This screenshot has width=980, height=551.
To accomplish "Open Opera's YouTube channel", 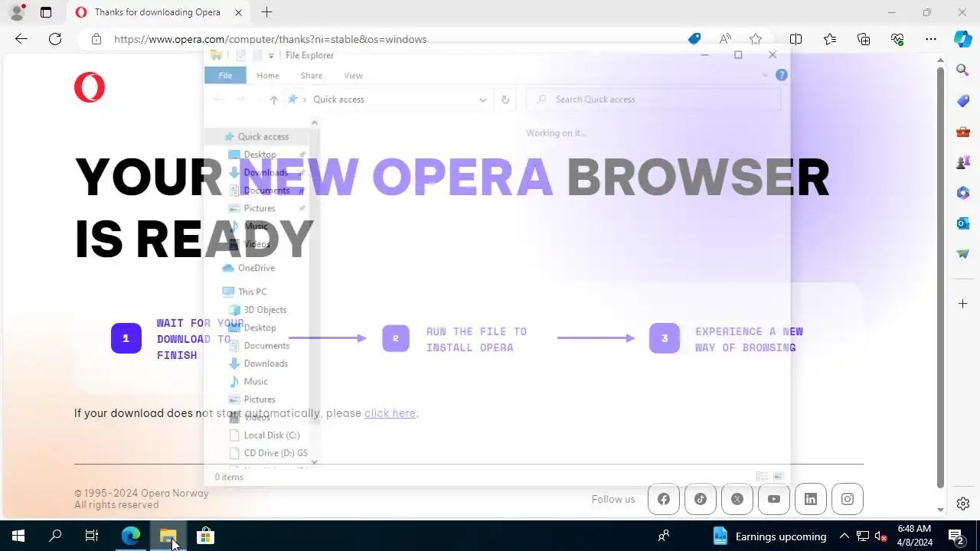I will pyautogui.click(x=774, y=499).
